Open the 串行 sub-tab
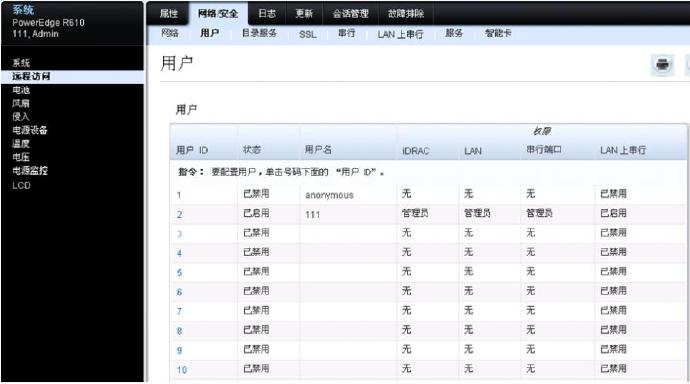This screenshot has height=384, width=690. [x=346, y=33]
